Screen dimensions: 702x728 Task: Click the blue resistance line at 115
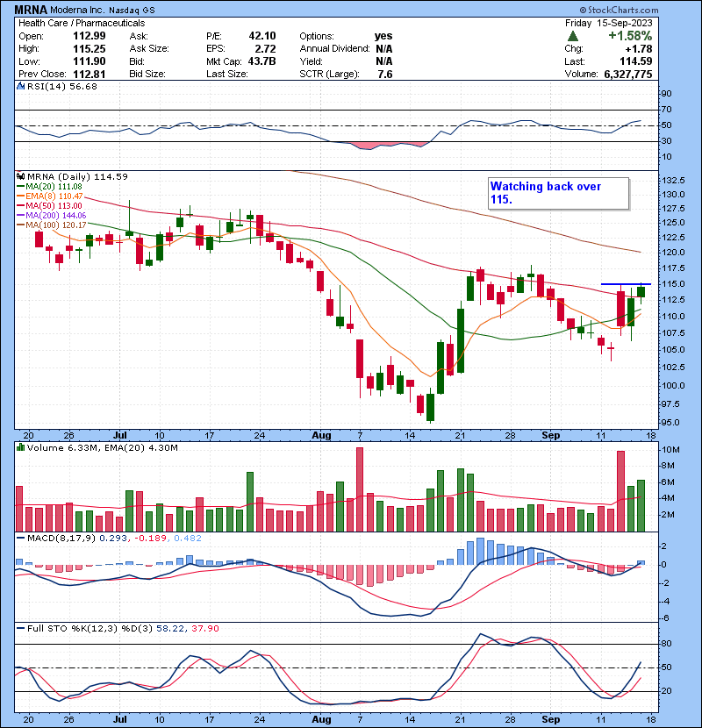point(626,283)
